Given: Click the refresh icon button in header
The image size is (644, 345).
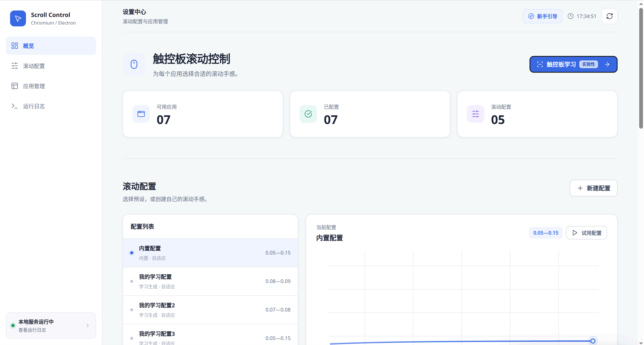Looking at the screenshot, I should coord(609,16).
